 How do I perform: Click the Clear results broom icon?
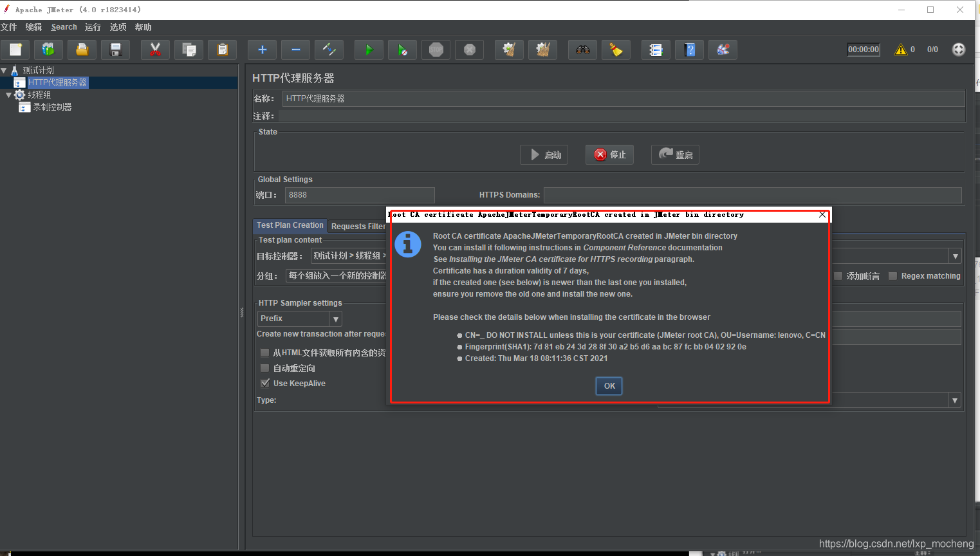click(x=509, y=50)
